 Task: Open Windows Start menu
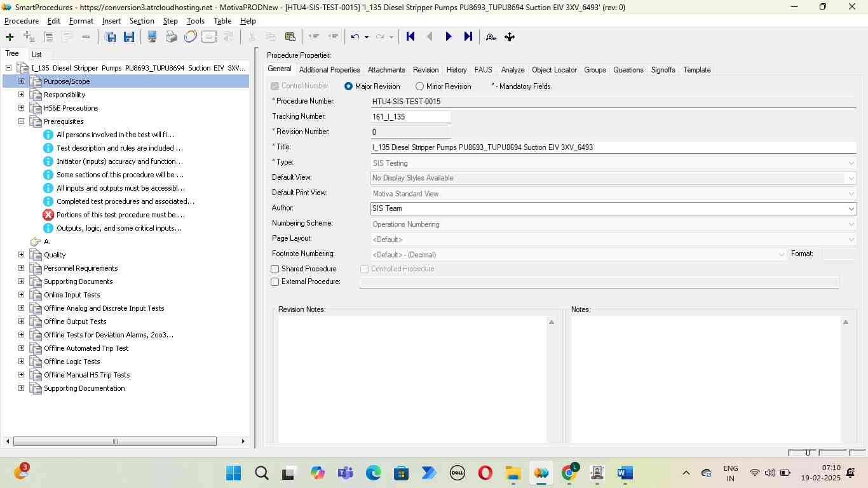point(233,473)
